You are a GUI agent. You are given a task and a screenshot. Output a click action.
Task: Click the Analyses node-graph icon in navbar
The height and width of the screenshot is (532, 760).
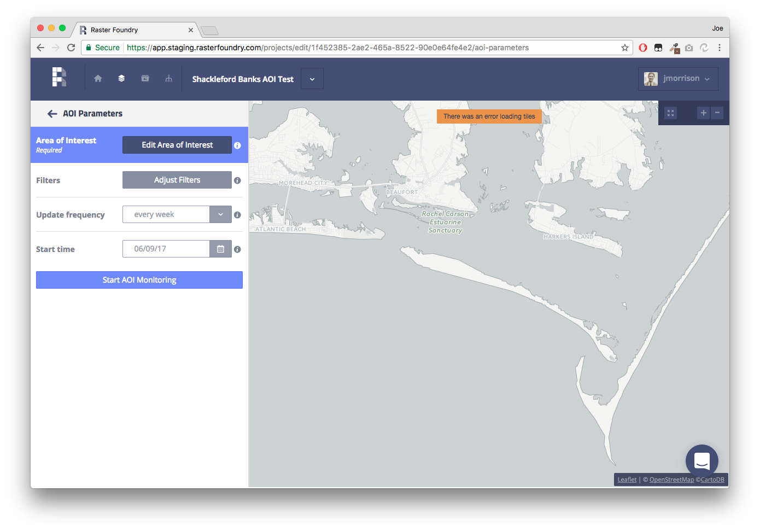point(168,78)
